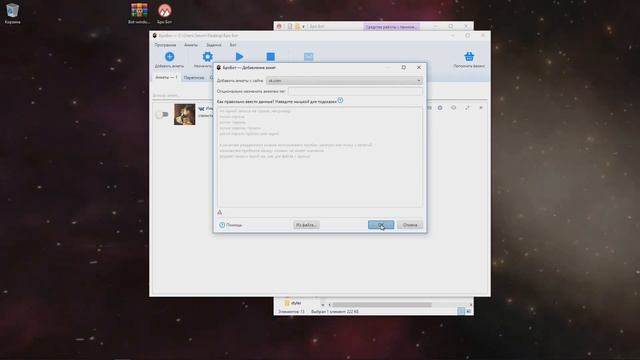Click the large icons view icon in Explorer
Screen dimensions: 640x360
[468, 311]
